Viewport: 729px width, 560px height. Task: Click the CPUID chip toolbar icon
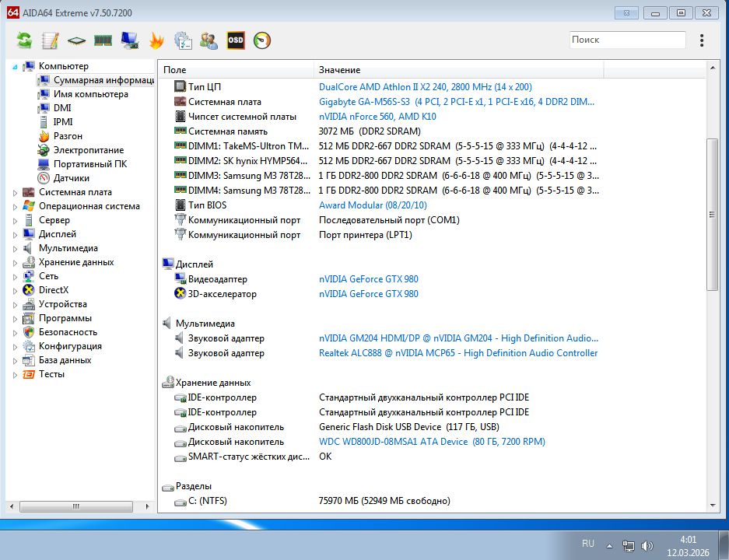point(77,40)
